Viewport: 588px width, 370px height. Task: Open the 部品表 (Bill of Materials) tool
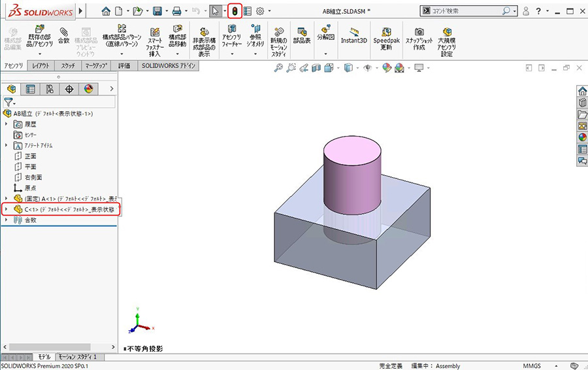click(301, 36)
